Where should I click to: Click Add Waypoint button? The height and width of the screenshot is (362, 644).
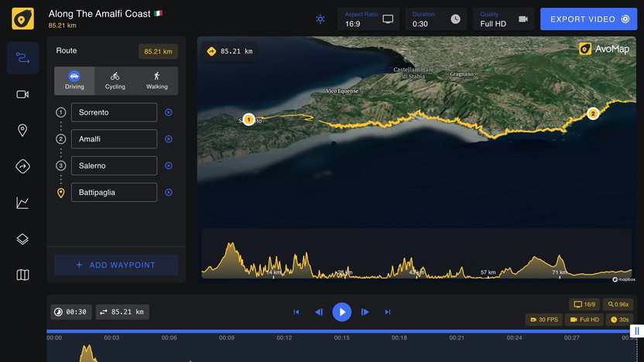click(116, 265)
